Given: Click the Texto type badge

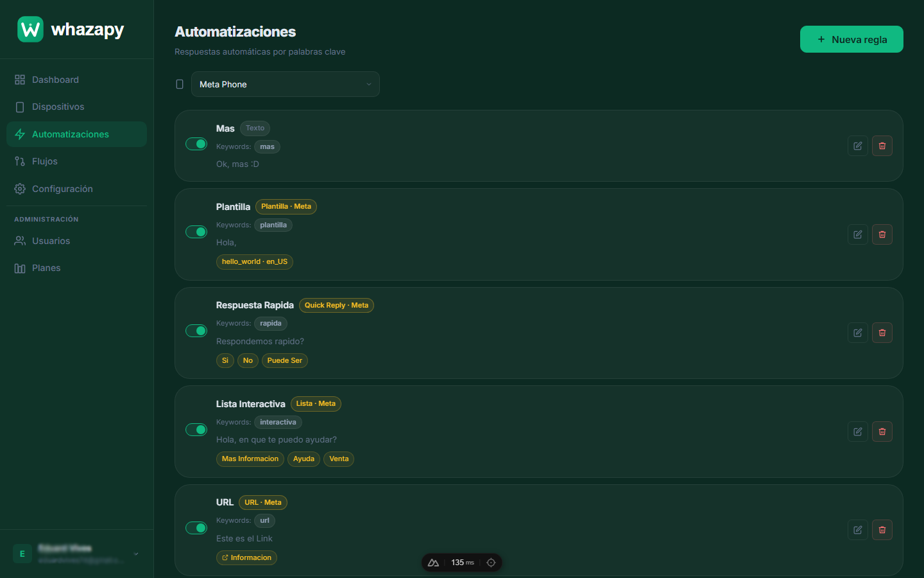Looking at the screenshot, I should (x=255, y=128).
